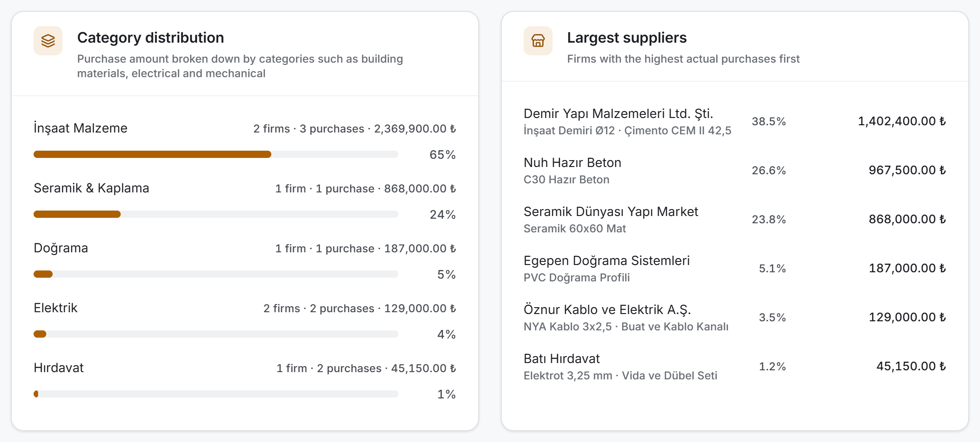The width and height of the screenshot is (980, 442).
Task: Click the Doğrama progress bar
Action: (x=216, y=274)
